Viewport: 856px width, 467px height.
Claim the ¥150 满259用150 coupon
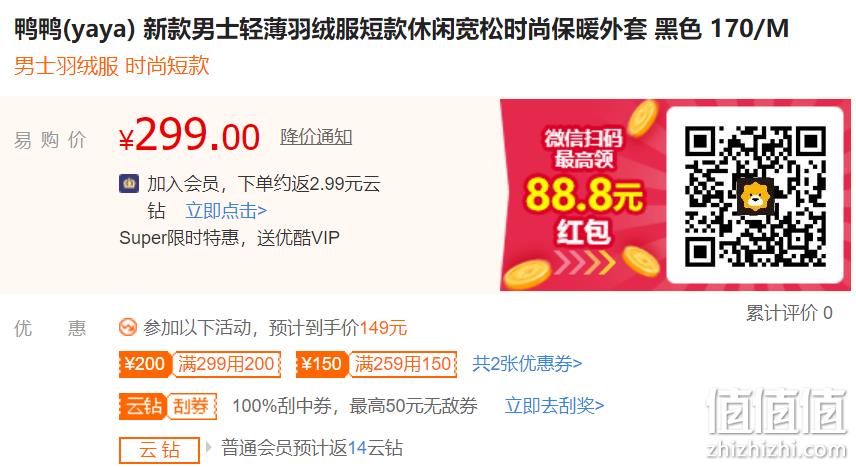(377, 364)
